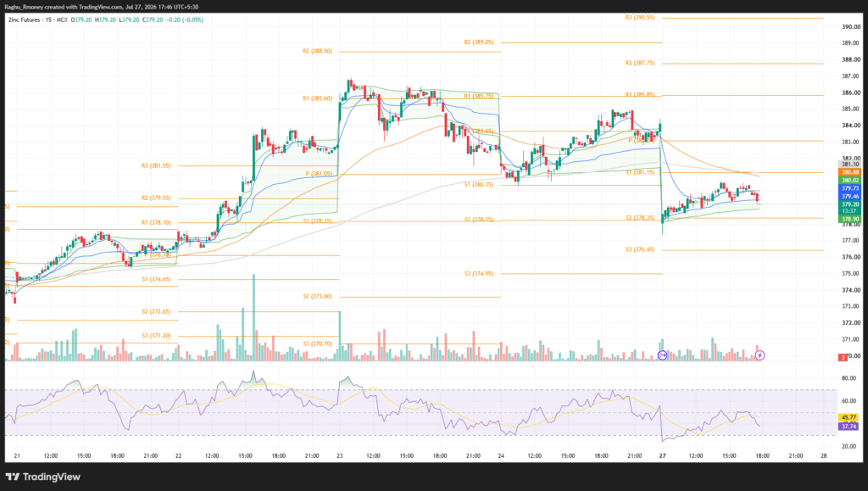The height and width of the screenshot is (491, 868).
Task: Click the 80.00 RSI axis label
Action: pyautogui.click(x=849, y=378)
